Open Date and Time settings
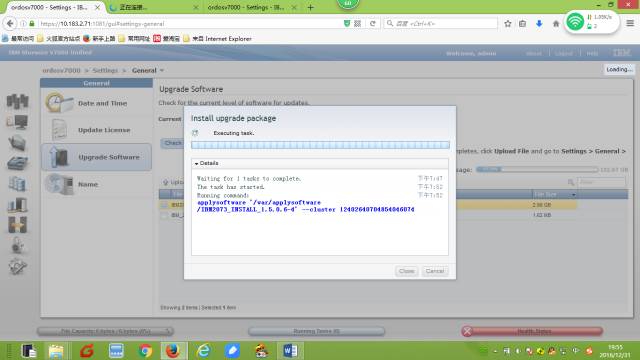Screen dimensions: 640x360 pos(97,103)
